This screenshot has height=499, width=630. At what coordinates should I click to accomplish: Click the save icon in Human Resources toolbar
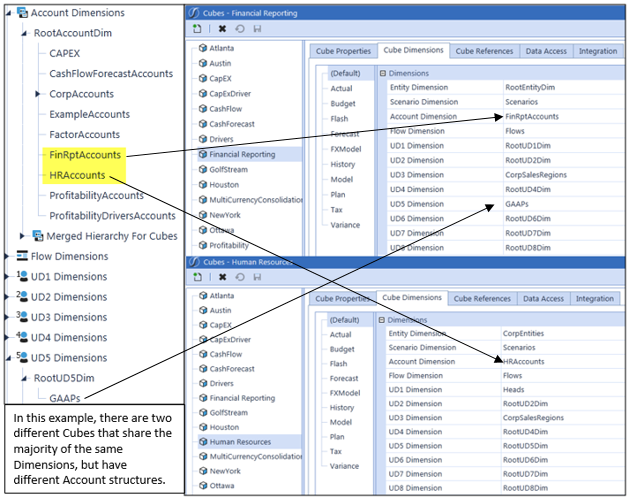click(x=258, y=277)
